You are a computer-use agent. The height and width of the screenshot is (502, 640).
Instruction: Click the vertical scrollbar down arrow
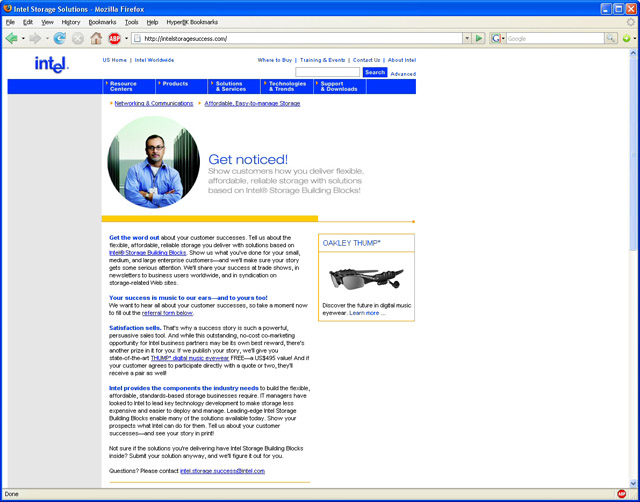pos(633,484)
